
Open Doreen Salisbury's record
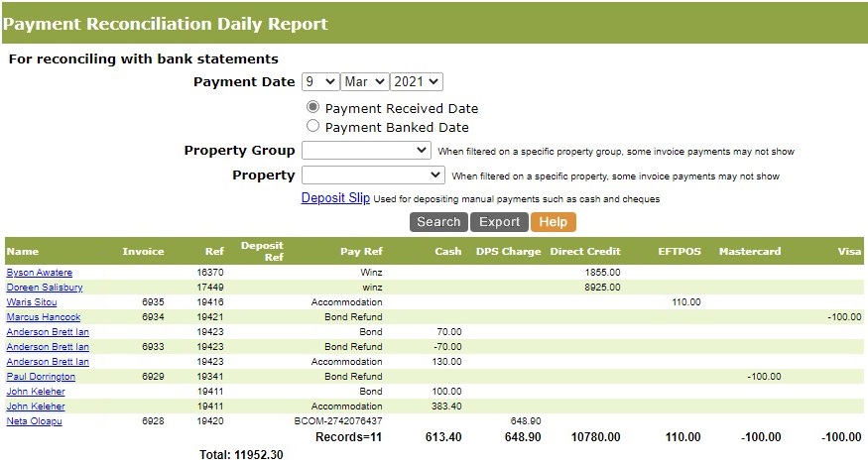tap(45, 288)
